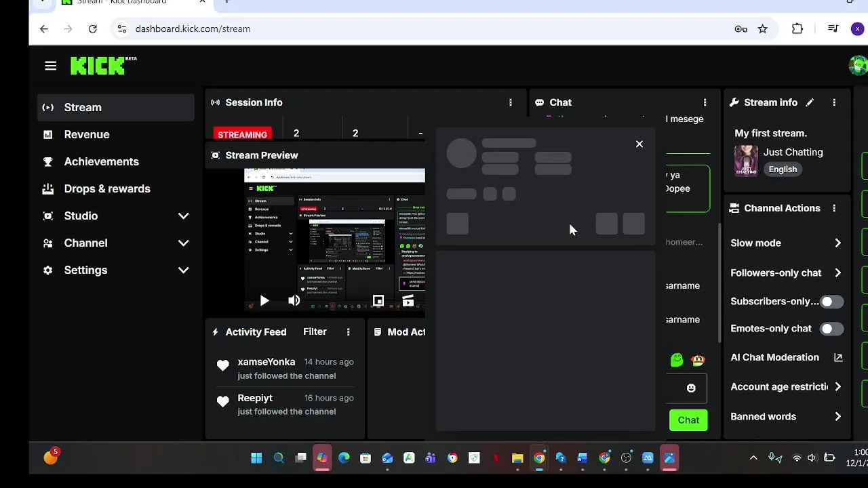868x488 pixels.
Task: Go back in the browser
Action: pyautogui.click(x=44, y=28)
